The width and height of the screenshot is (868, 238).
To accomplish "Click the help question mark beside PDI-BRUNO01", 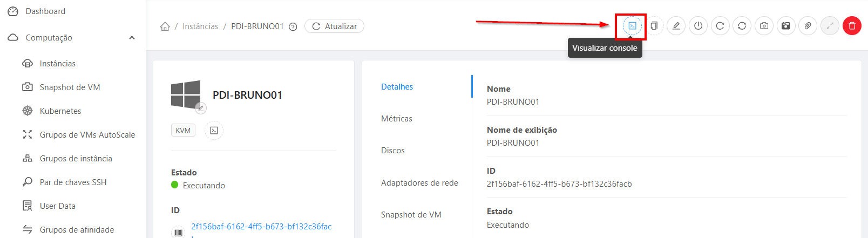I will click(293, 27).
